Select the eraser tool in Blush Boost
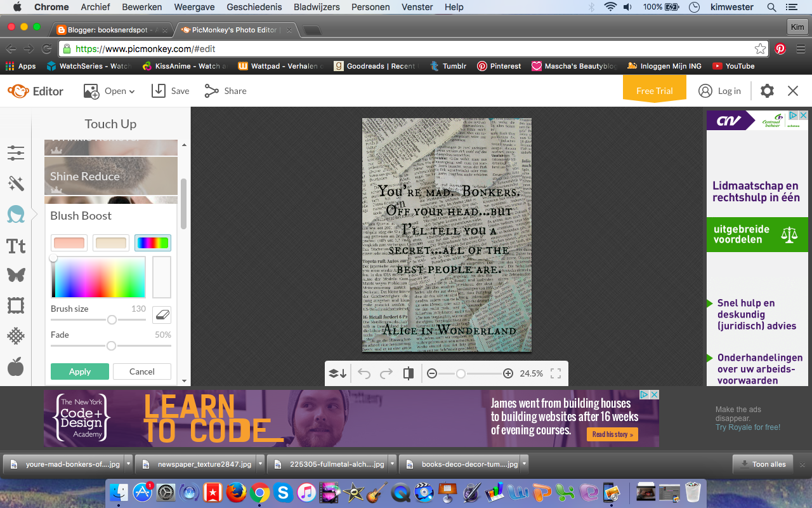 click(162, 315)
